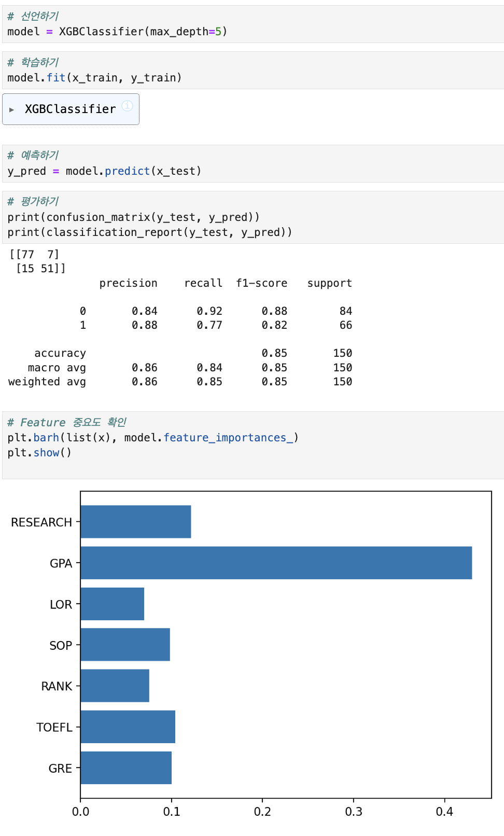Click the plt.show() line in last cell
Viewport: 504px width, 836px height.
pos(39,453)
